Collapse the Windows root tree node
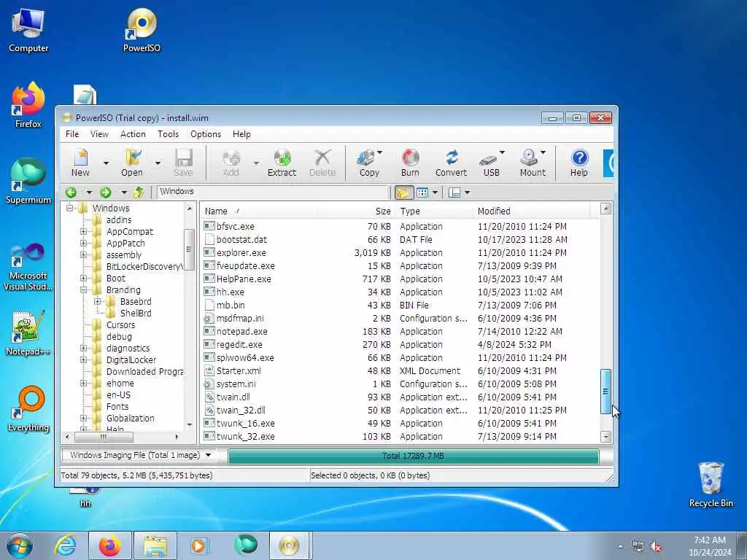 coord(70,208)
